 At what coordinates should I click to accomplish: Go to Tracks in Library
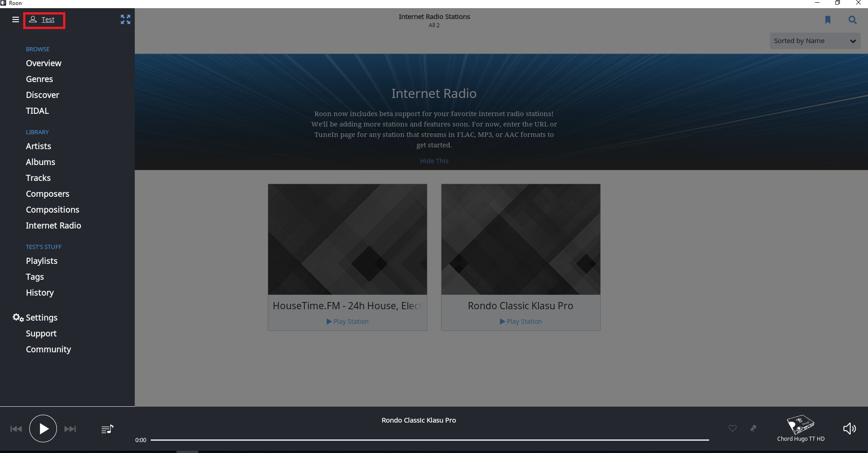[38, 178]
